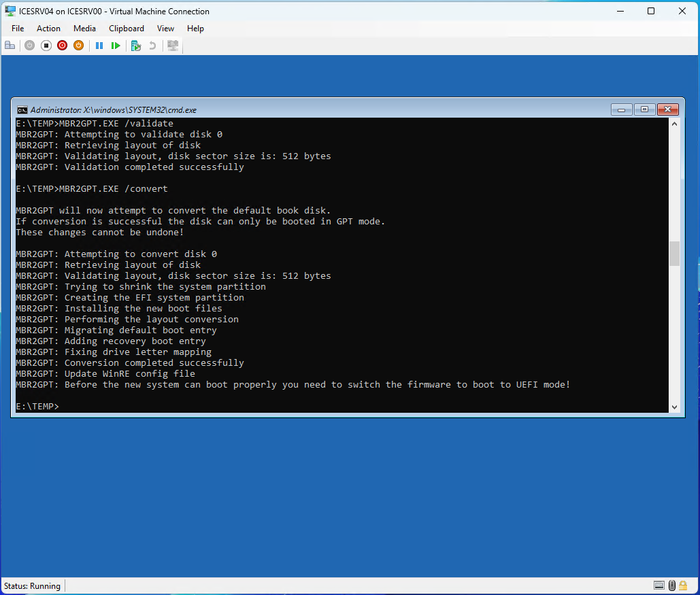
Task: Click the cmd scrollbar up arrow
Action: click(x=675, y=124)
